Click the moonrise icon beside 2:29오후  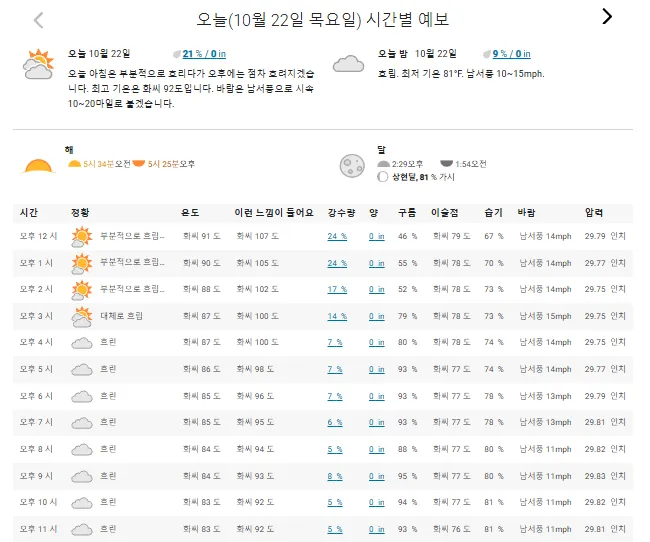383,164
